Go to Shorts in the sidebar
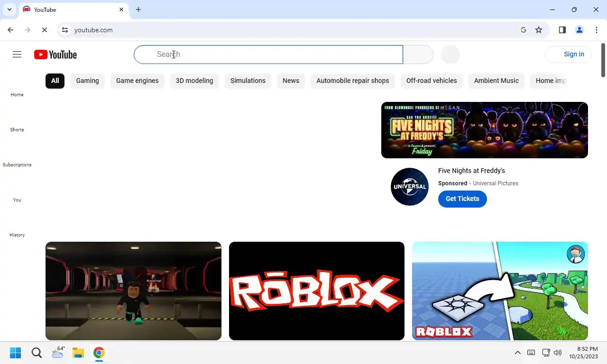Viewport: 607px width, 364px height. (17, 129)
